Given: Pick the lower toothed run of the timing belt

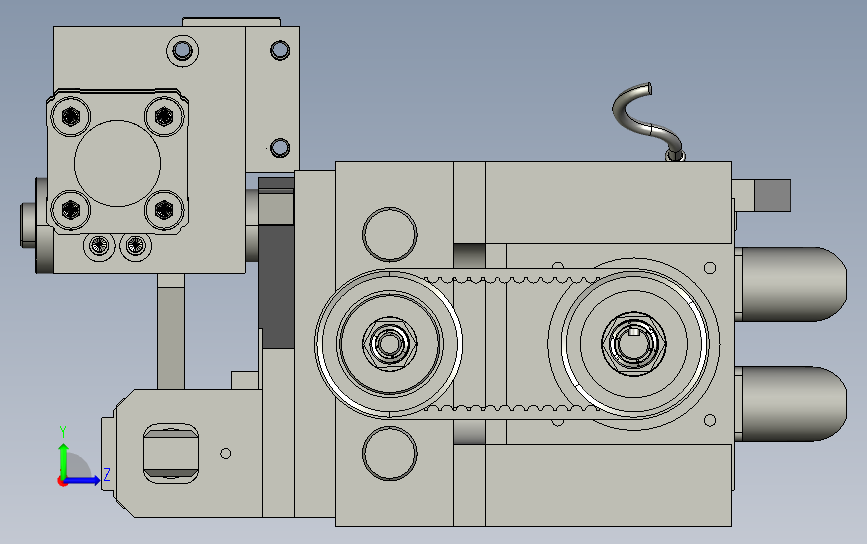Looking at the screenshot, I should click(x=511, y=412).
